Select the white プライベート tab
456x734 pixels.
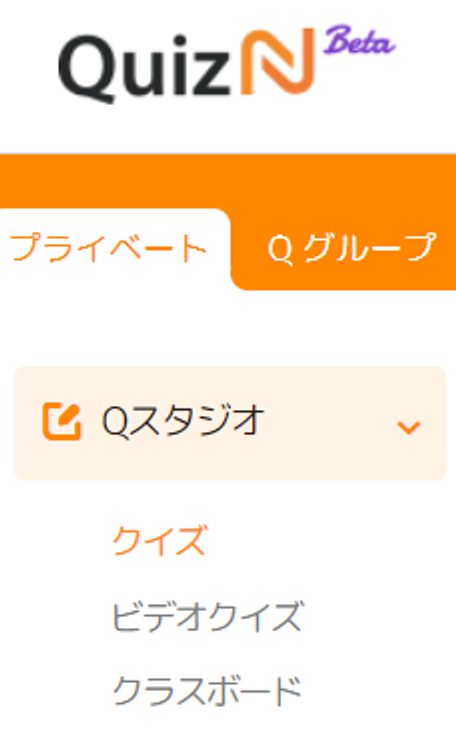109,248
